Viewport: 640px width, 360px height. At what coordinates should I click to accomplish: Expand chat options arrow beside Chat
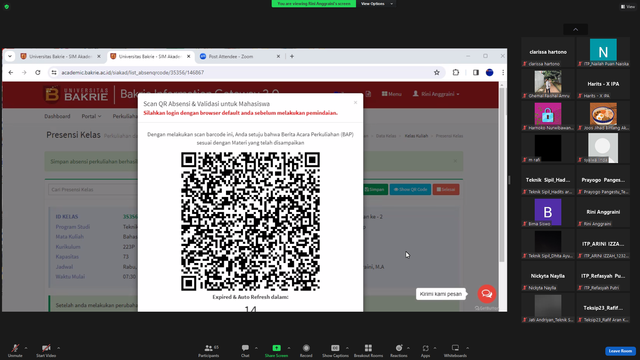256,348
